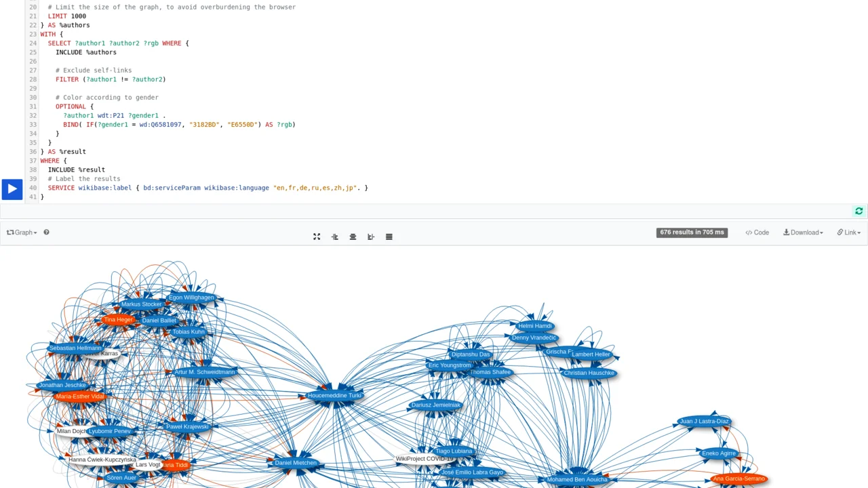868x488 pixels.
Task: Select the Thomas Shafee node
Action: pyautogui.click(x=490, y=372)
